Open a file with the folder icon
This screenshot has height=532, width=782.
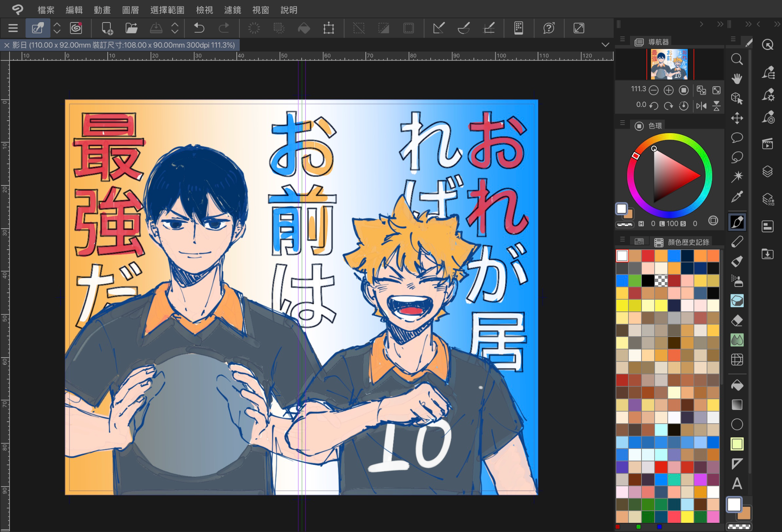[131, 28]
